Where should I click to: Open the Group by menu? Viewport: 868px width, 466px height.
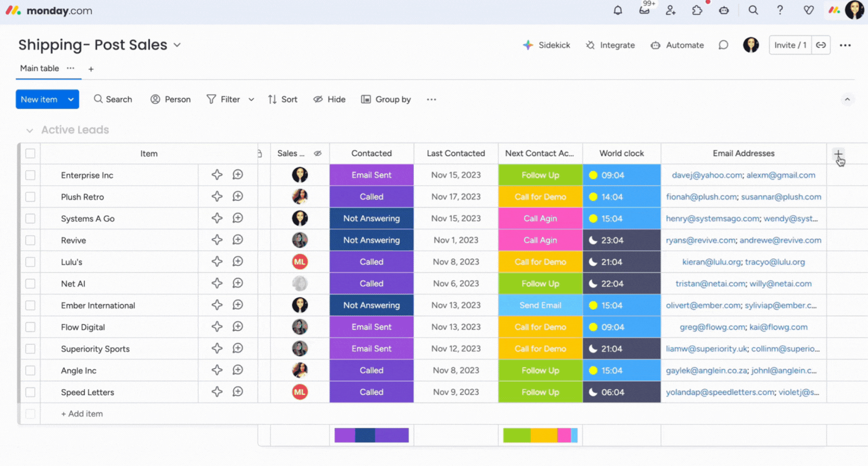[386, 99]
